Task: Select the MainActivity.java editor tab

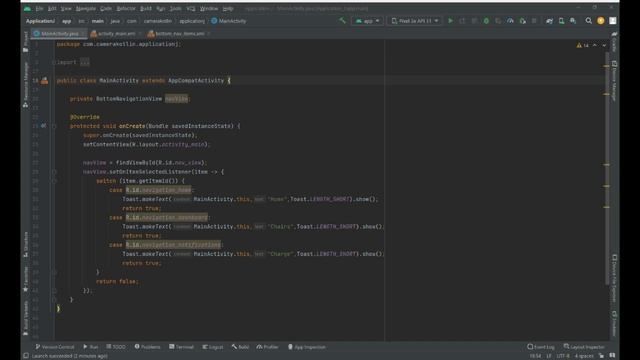Action: pyautogui.click(x=59, y=33)
